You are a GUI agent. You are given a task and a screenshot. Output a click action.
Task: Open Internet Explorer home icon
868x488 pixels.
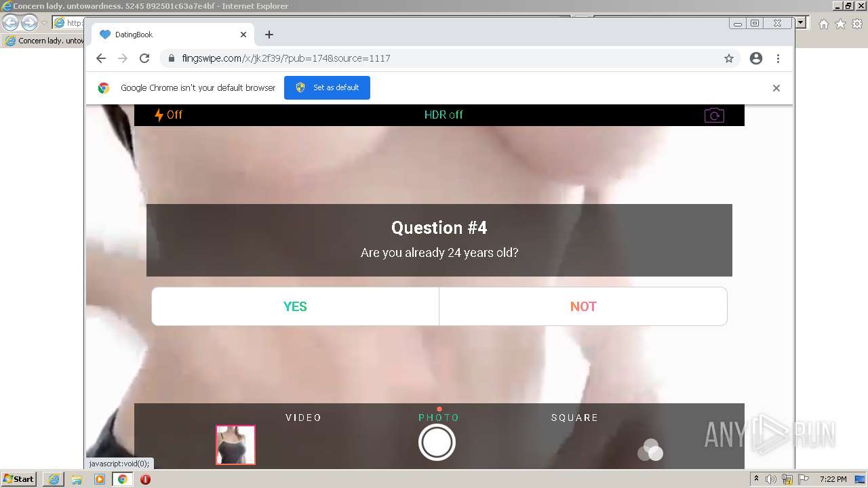(x=823, y=24)
